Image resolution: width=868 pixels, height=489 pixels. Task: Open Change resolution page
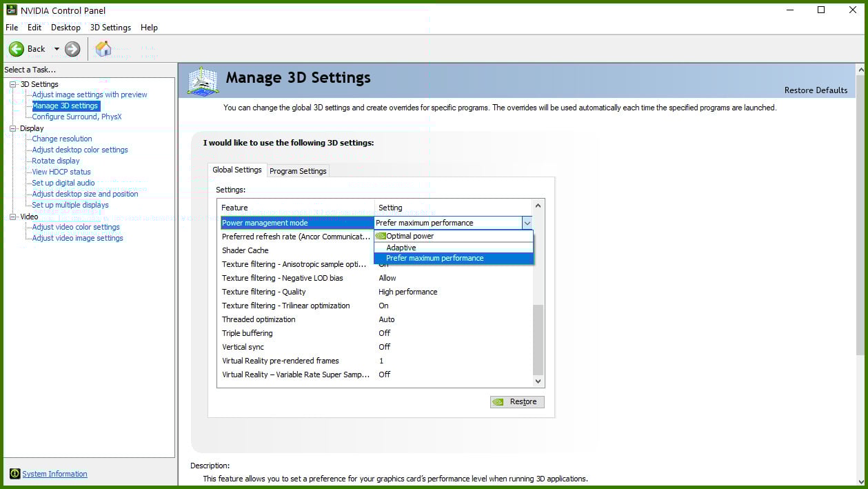point(62,139)
